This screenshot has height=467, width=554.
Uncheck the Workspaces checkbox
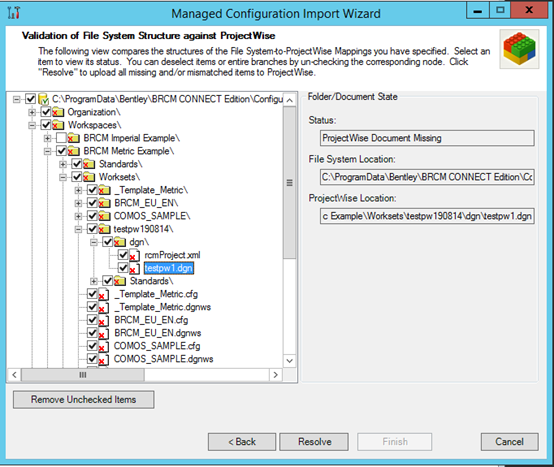point(46,125)
